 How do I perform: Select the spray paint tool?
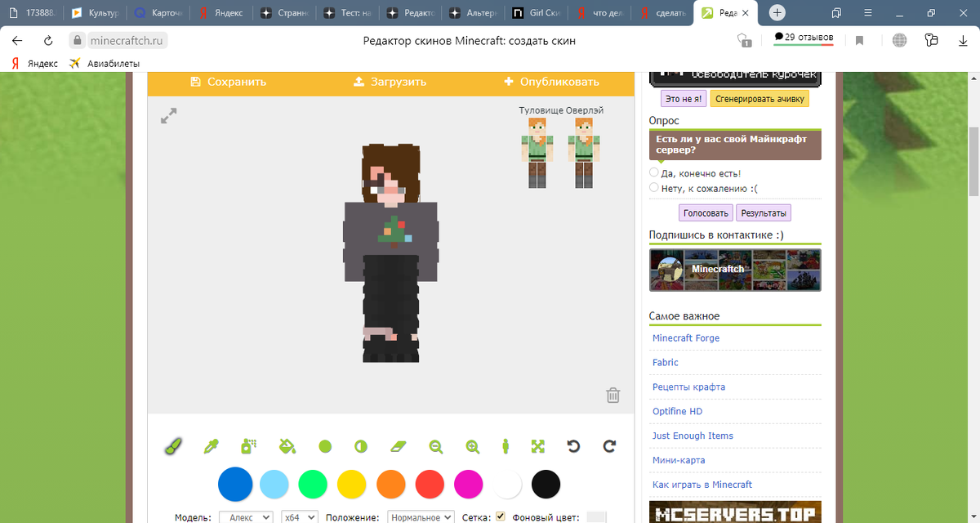click(249, 446)
